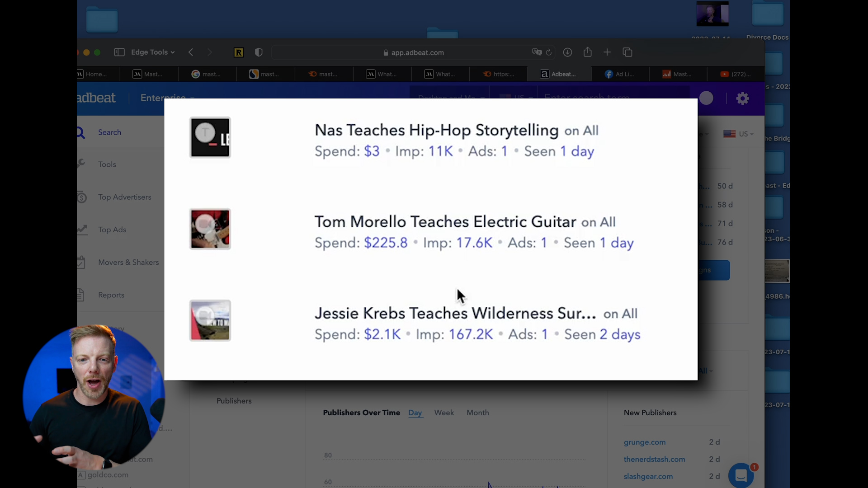Open the grunge.com publisher link
This screenshot has width=868, height=488.
644,442
